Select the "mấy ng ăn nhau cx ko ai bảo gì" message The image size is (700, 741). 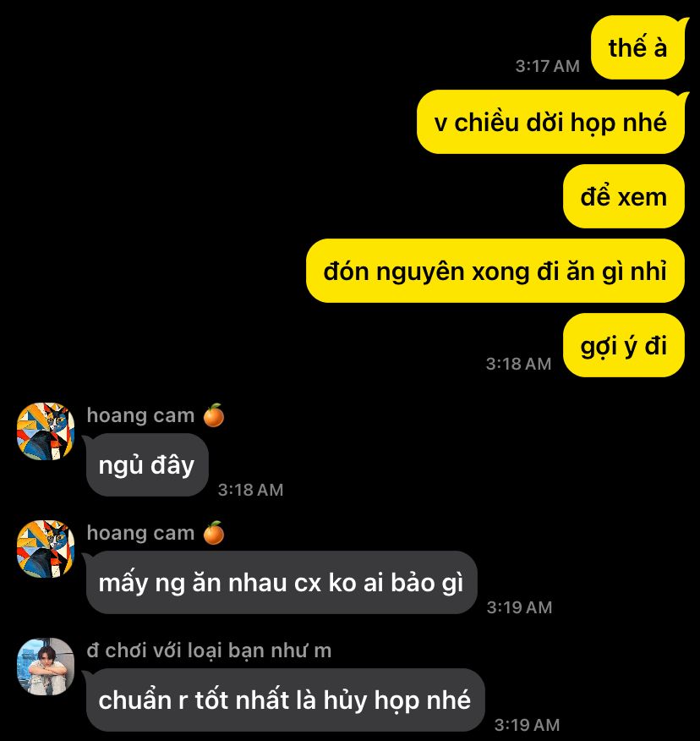[x=282, y=582]
